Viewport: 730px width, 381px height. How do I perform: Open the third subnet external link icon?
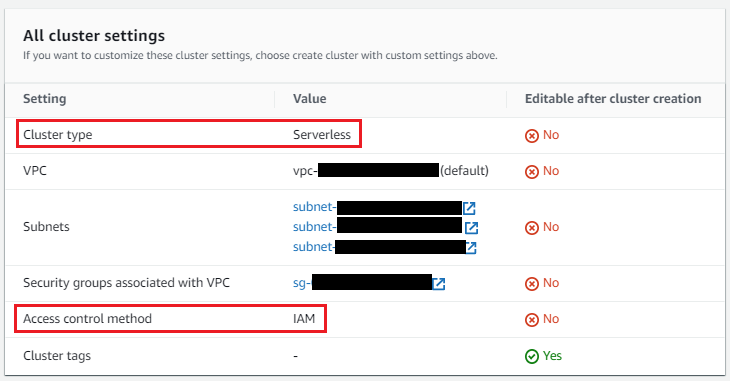471,247
